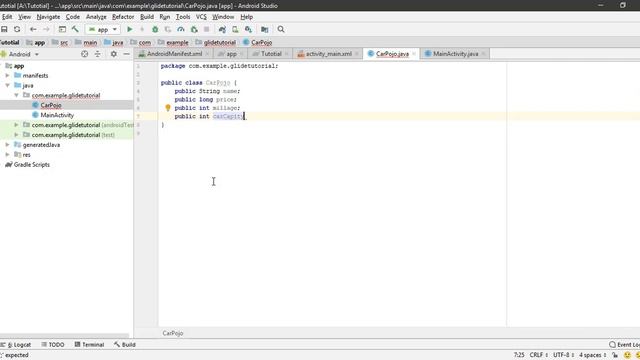Image resolution: width=640 pixels, height=360 pixels.
Task: Open Project panel settings gear
Action: click(x=113, y=54)
